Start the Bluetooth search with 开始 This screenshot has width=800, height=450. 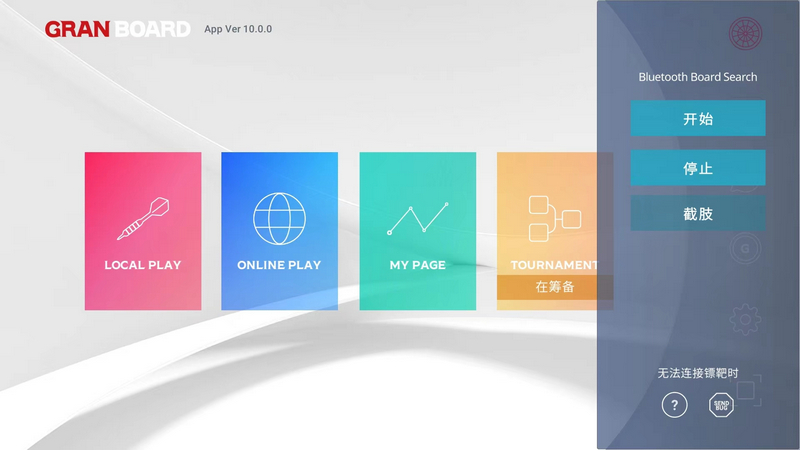point(698,119)
